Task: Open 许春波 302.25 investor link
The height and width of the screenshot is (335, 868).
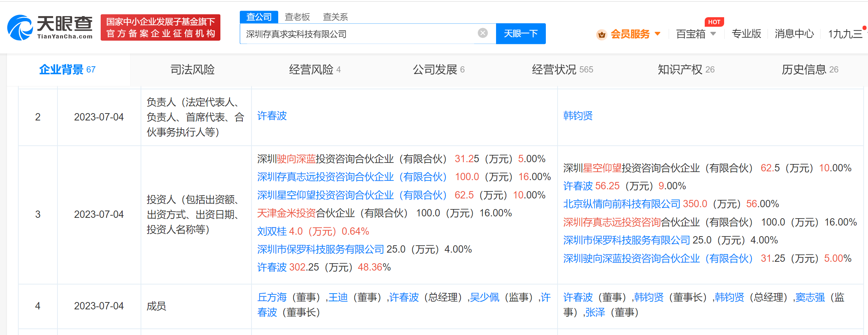Action: pyautogui.click(x=272, y=267)
